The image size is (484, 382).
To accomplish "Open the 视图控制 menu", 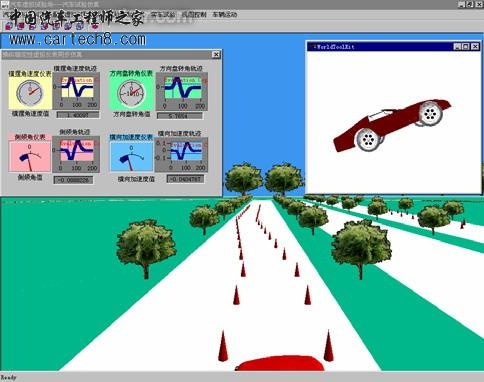I will [x=194, y=15].
